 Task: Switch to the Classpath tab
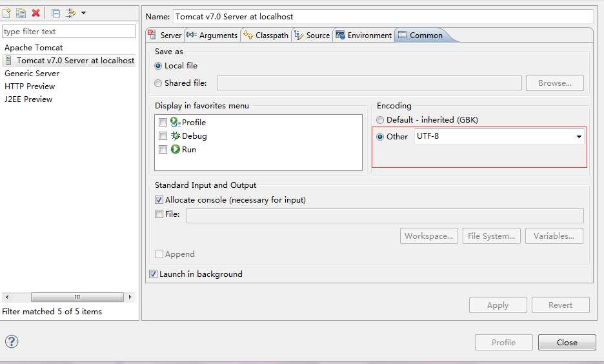coord(266,35)
